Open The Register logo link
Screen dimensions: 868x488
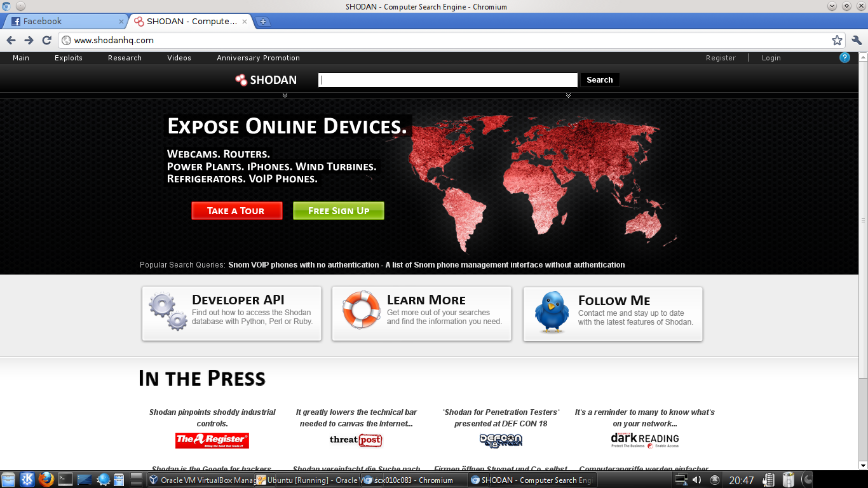(212, 440)
